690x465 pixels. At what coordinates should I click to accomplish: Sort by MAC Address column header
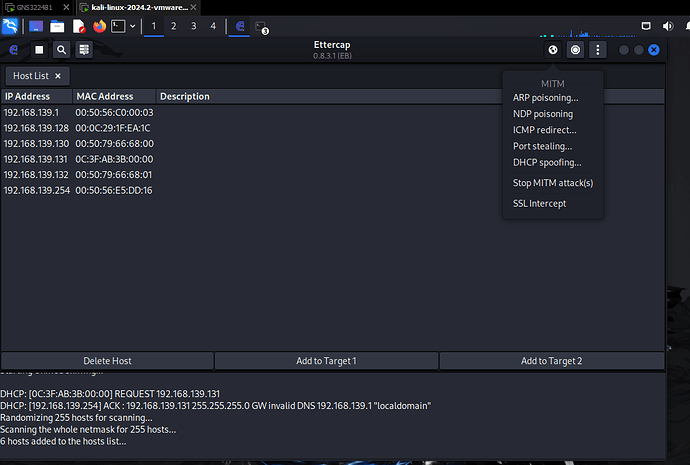click(114, 96)
